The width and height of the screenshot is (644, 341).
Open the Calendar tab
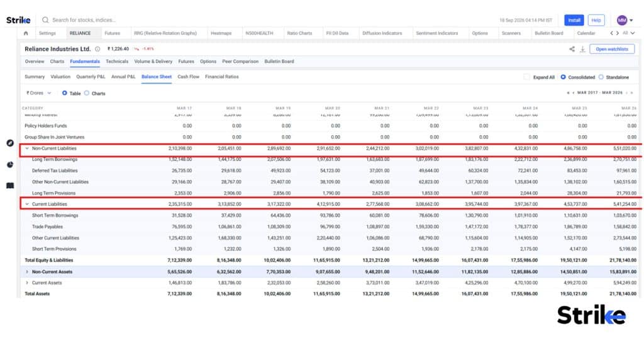pyautogui.click(x=586, y=33)
